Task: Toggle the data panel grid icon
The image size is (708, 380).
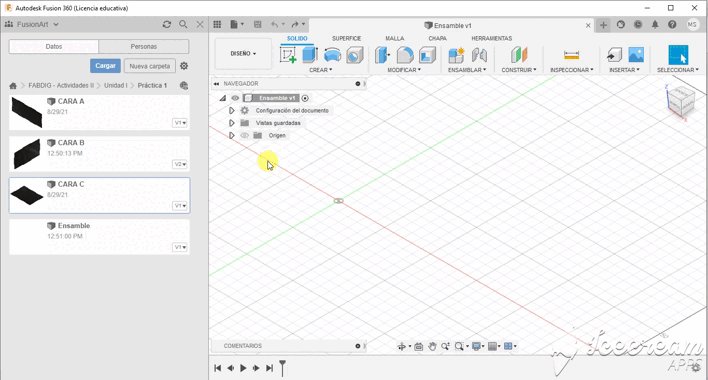Action: pos(217,24)
